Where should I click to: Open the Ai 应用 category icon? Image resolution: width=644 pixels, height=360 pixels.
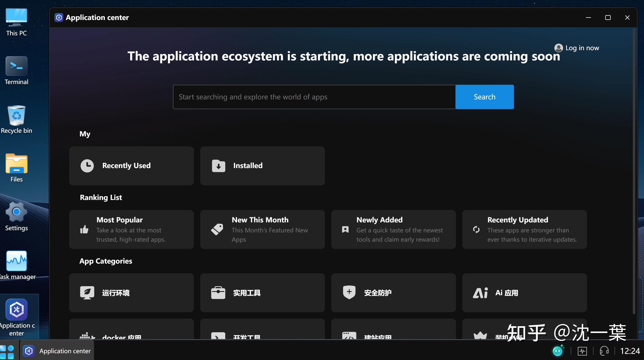(480, 293)
